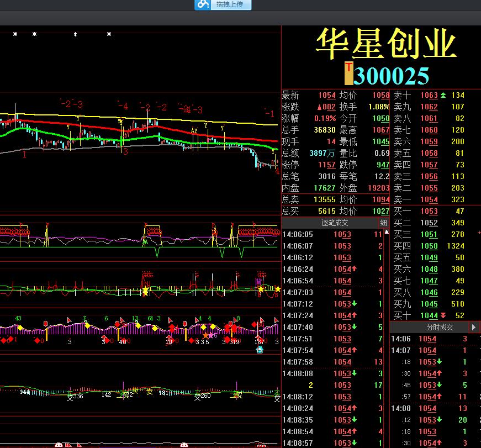Image resolution: width=481 pixels, height=448 pixels.
Task: Click the green up arrow beside 卖十
Action: tap(443, 95)
